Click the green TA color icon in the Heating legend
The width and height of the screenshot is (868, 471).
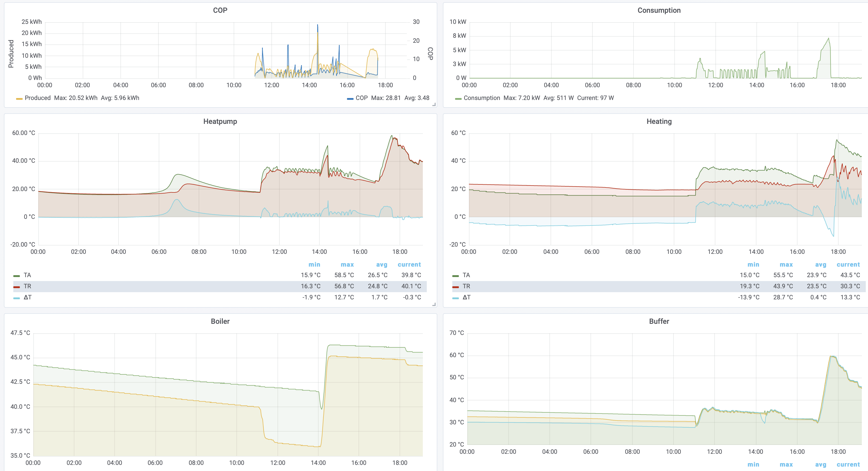[x=456, y=276]
